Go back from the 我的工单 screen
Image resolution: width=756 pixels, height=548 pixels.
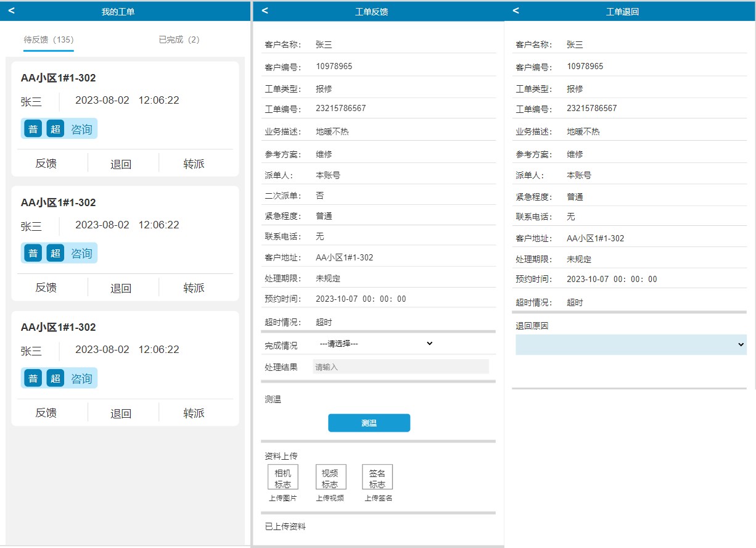[11, 10]
